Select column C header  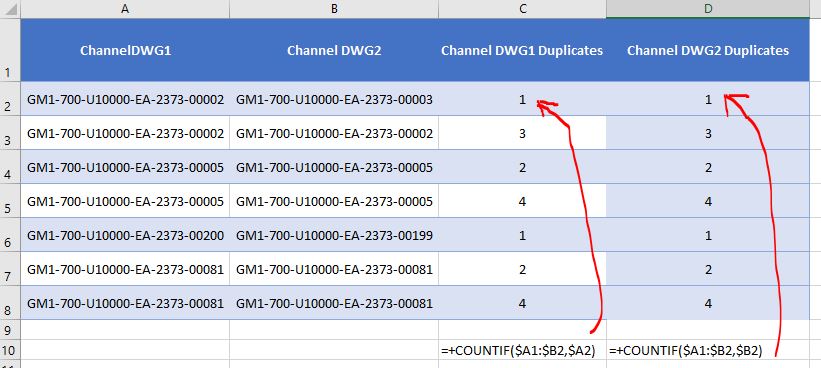pyautogui.click(x=522, y=9)
